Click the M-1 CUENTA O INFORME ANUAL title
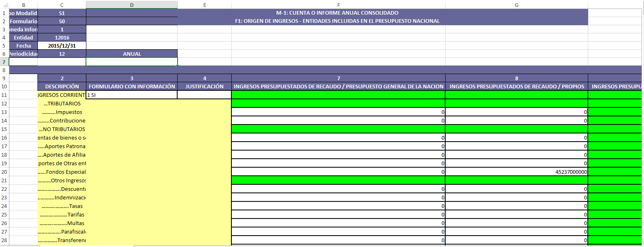644x247 pixels. coord(337,13)
